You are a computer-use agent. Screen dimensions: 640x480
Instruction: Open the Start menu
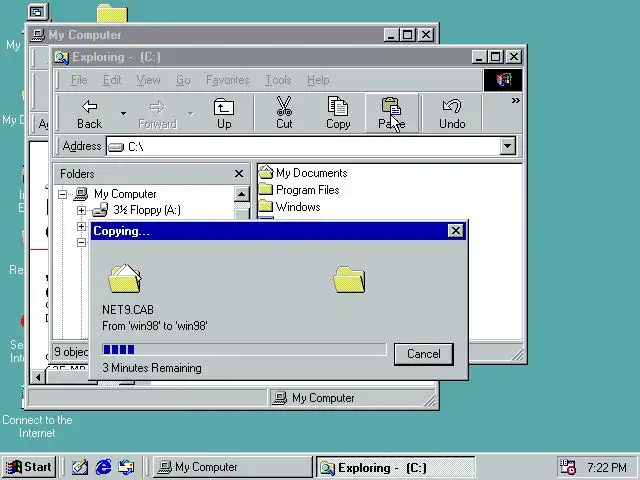[x=29, y=467]
